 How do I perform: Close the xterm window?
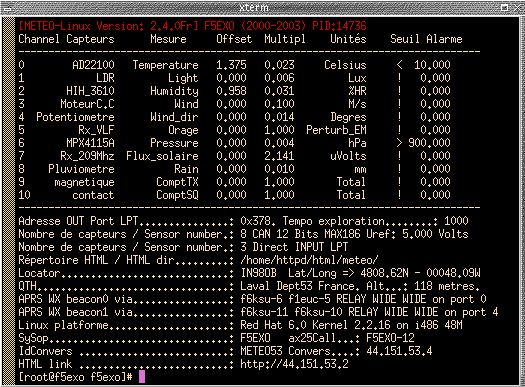pyautogui.click(x=518, y=7)
